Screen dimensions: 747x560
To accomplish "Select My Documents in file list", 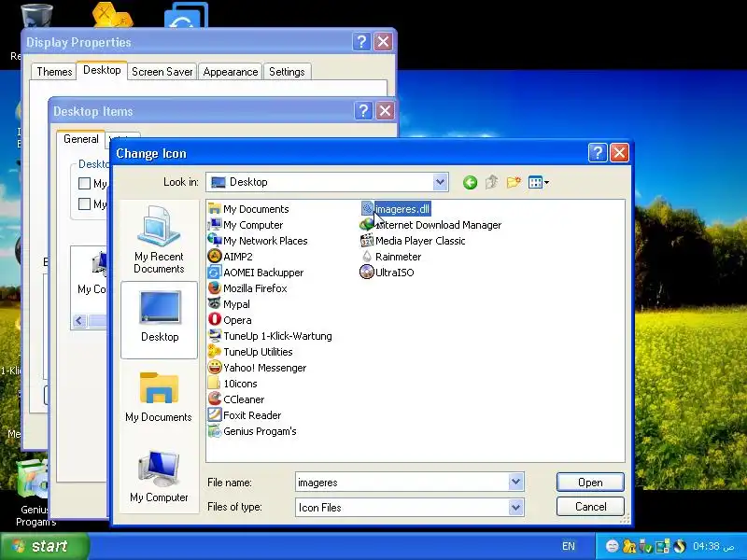I will 248,209.
